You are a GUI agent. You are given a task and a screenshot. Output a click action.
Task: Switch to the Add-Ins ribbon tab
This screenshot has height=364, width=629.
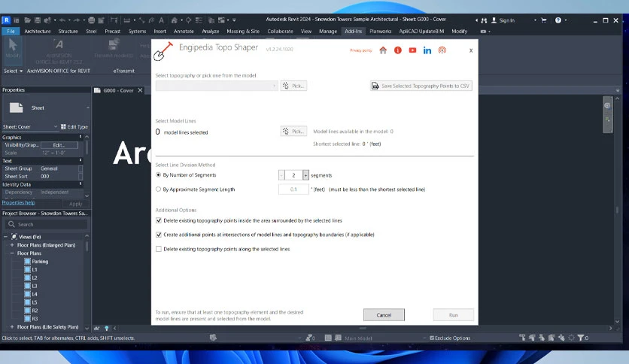(x=353, y=32)
